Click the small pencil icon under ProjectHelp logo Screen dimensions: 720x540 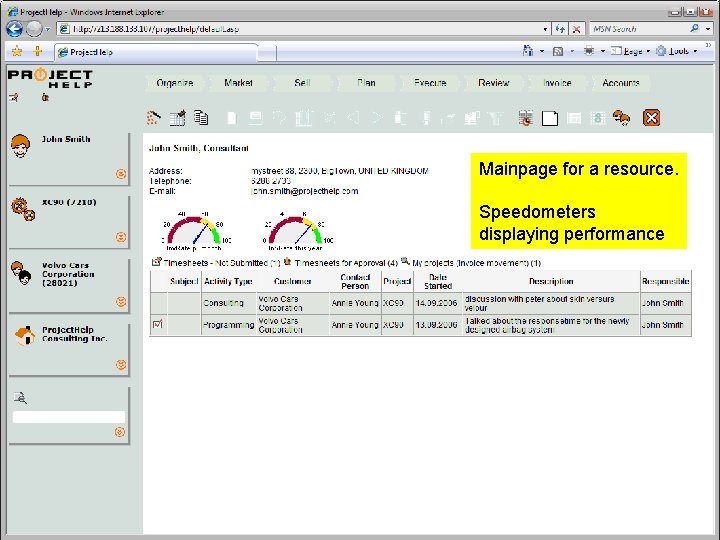pyautogui.click(x=14, y=97)
